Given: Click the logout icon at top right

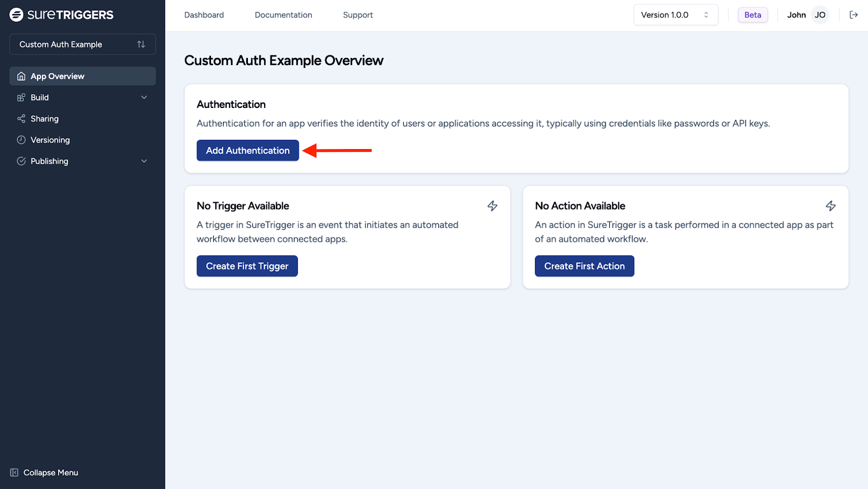Looking at the screenshot, I should coord(853,15).
